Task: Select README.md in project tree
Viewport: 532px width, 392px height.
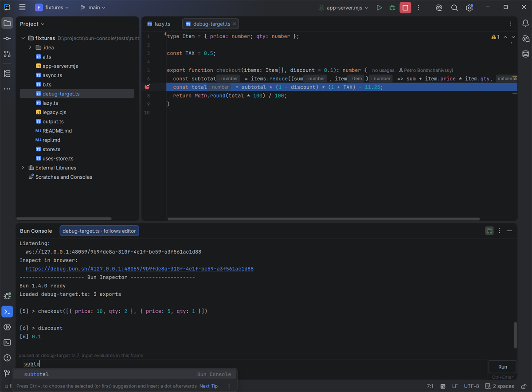Action: pyautogui.click(x=57, y=131)
